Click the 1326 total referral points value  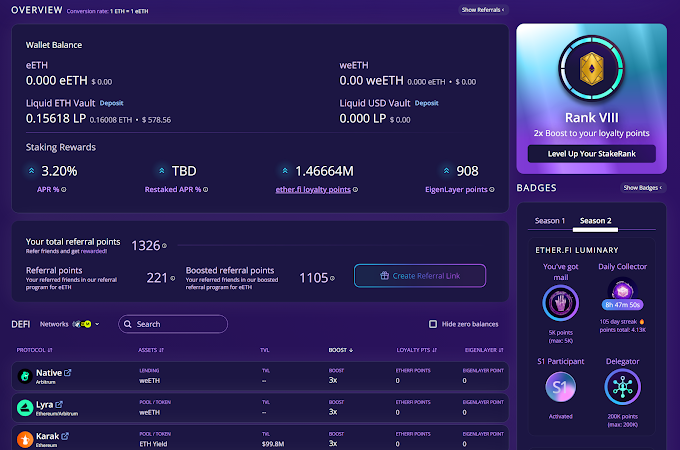pos(146,246)
